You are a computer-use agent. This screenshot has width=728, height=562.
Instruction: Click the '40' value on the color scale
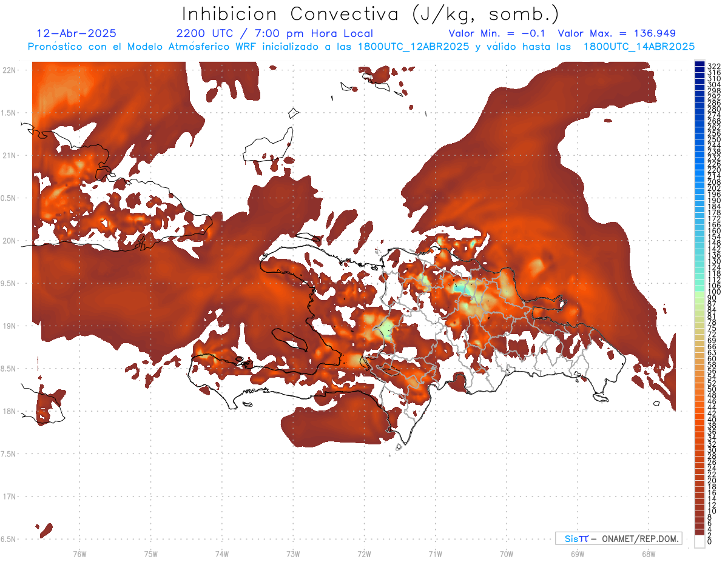coord(712,420)
